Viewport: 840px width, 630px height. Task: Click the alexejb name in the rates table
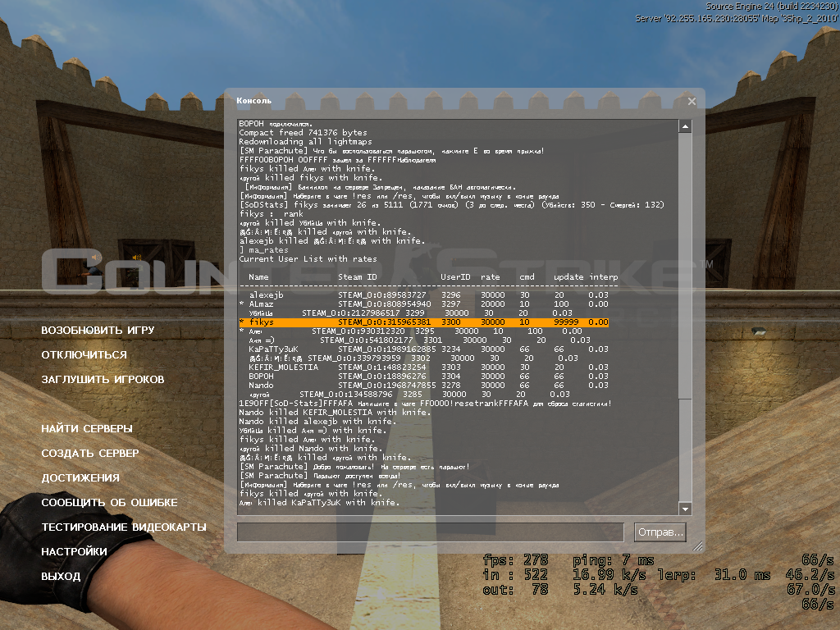click(267, 294)
